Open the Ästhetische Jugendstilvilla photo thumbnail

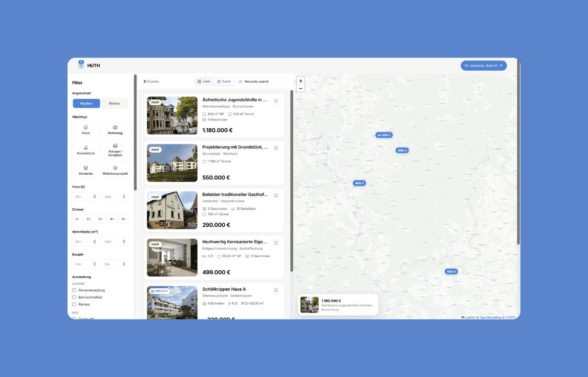pos(172,115)
